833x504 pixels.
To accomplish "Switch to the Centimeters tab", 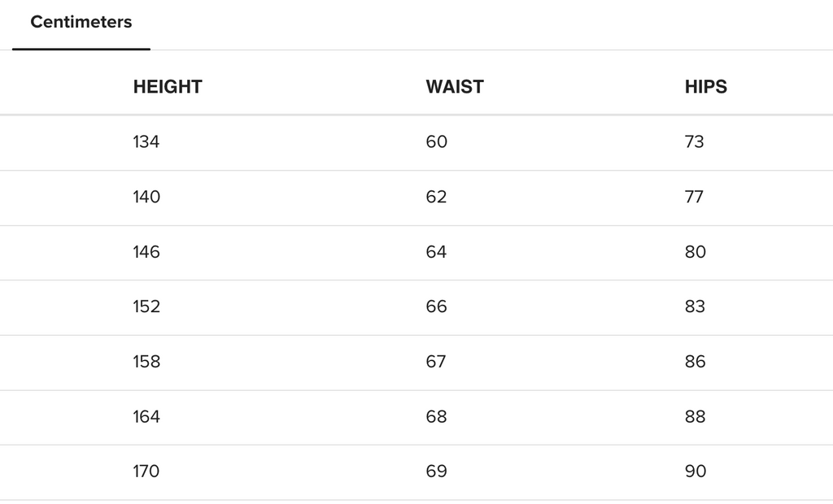I will pos(81,23).
